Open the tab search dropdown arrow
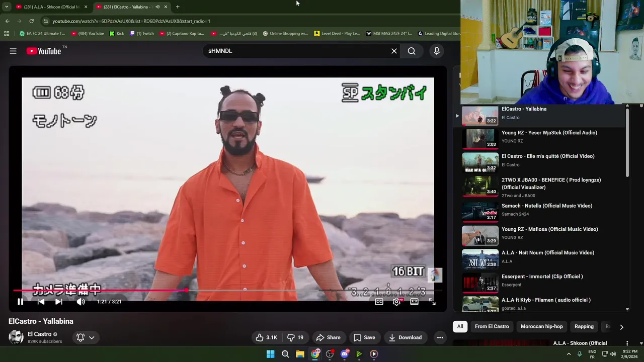Screen dimensions: 644x362 (7, 7)
